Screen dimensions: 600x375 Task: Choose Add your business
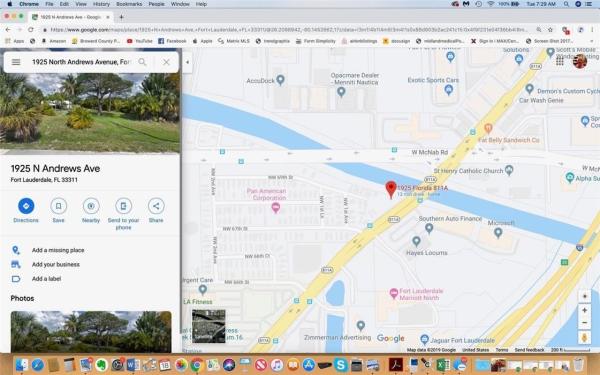click(56, 264)
